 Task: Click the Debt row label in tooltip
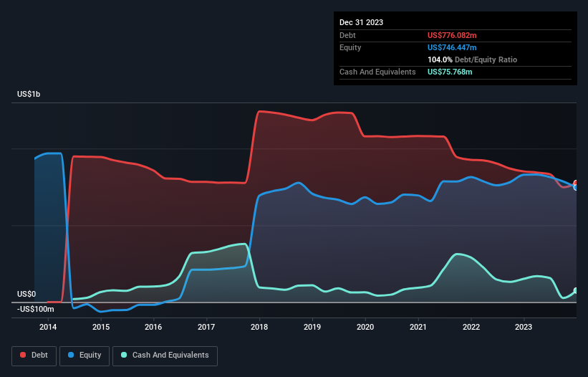click(x=347, y=35)
